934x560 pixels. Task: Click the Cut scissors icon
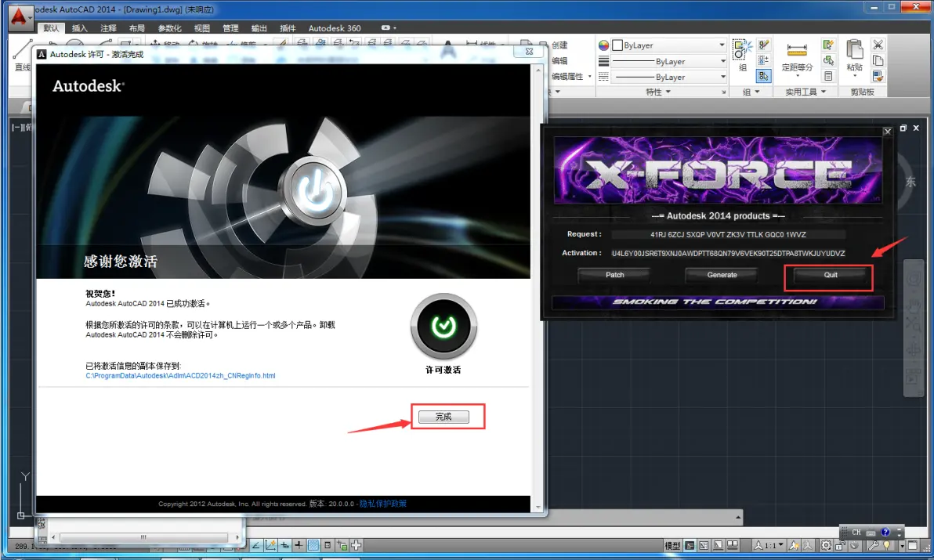click(878, 45)
